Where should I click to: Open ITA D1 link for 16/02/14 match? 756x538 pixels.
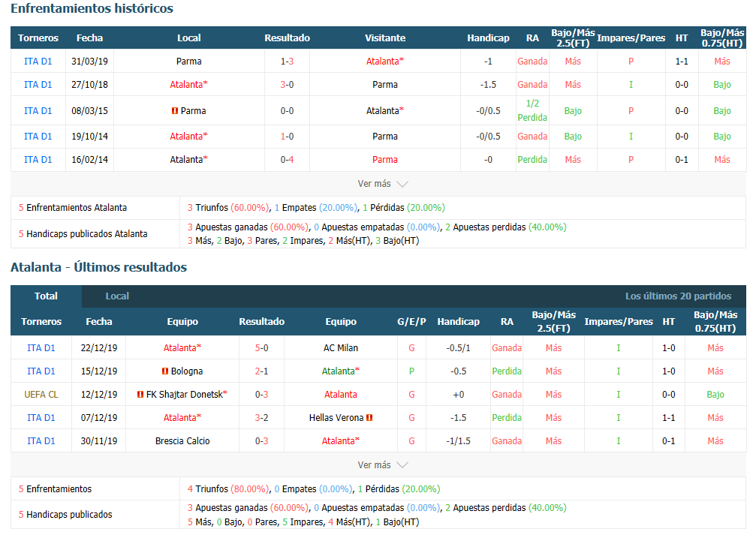tap(38, 160)
